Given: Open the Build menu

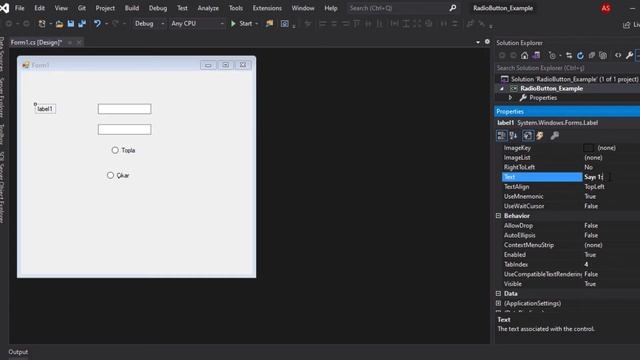Looking at the screenshot, I should pos(132,8).
